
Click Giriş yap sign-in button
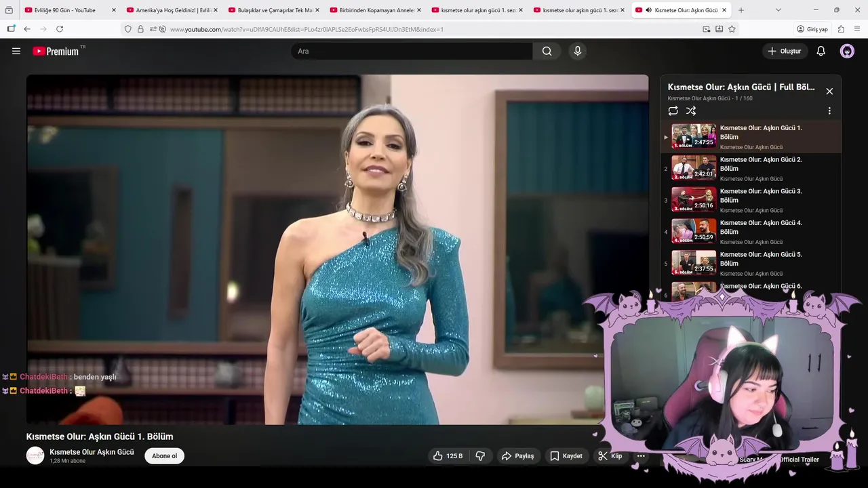point(812,29)
